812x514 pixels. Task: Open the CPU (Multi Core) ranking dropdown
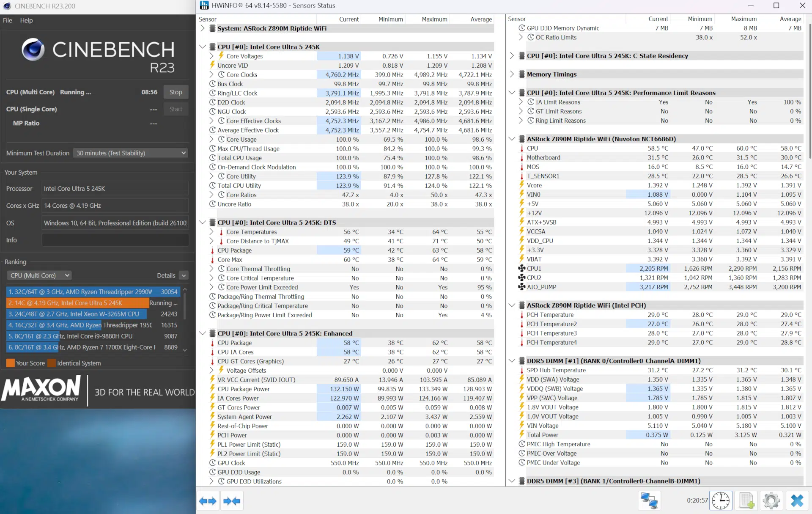[39, 275]
